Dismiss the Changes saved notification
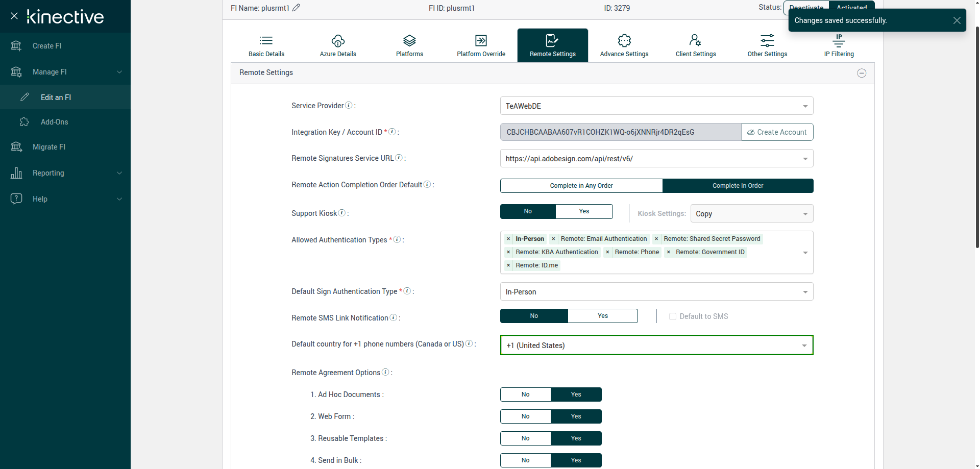980x469 pixels. click(957, 20)
